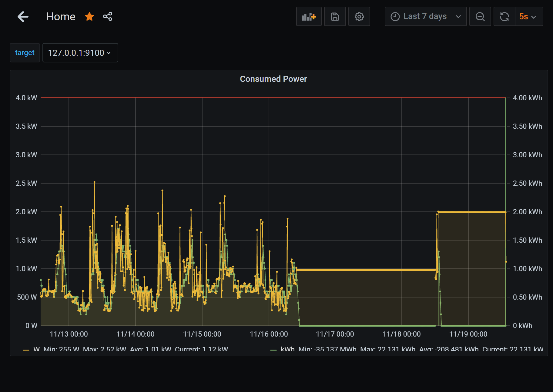Go back using the left arrow icon
This screenshot has height=392, width=553.
[x=23, y=17]
